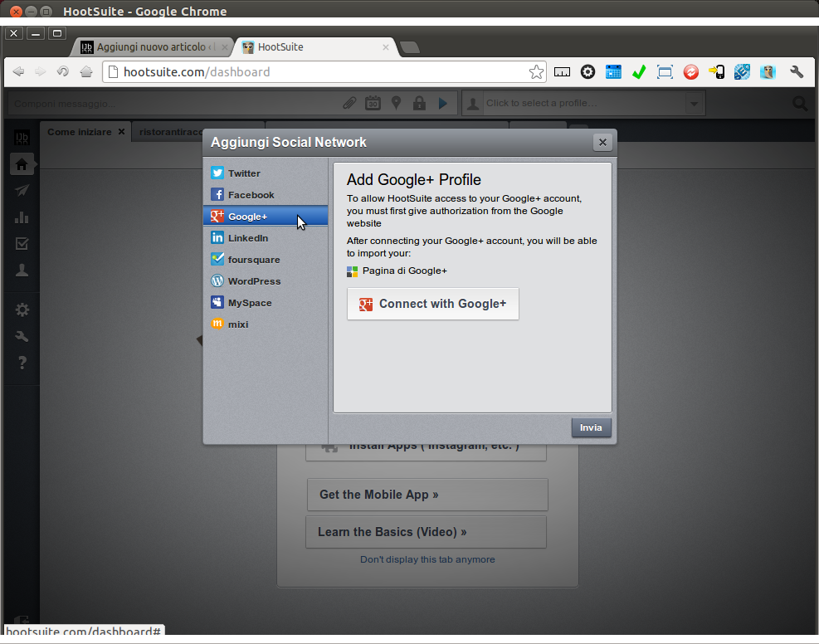The image size is (819, 644).
Task: Open Chrome wrench menu
Action: pos(797,72)
